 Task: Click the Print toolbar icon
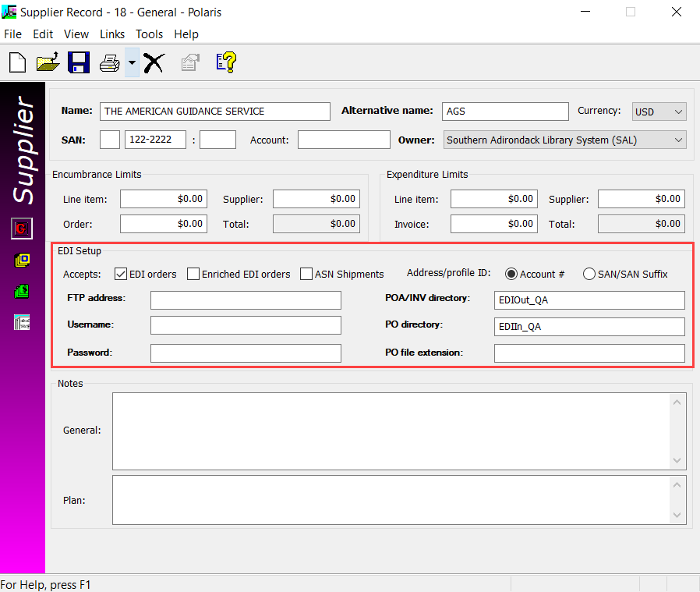(109, 62)
